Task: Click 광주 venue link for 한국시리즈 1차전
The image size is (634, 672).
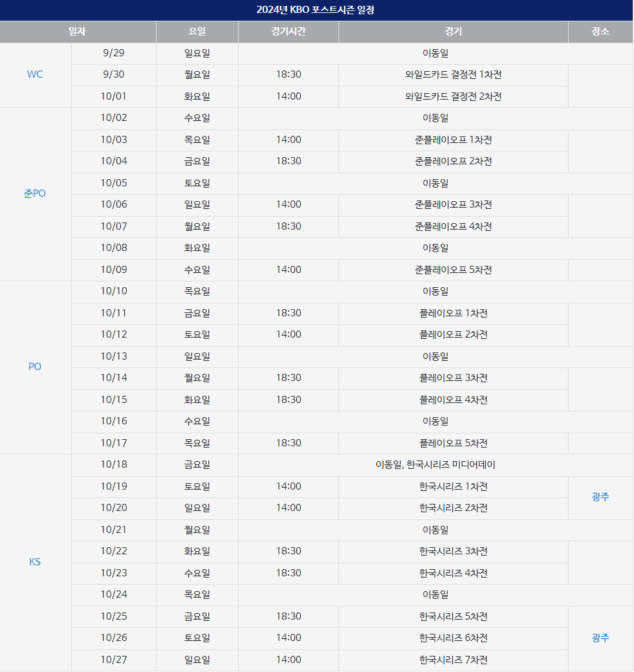Action: click(x=600, y=497)
